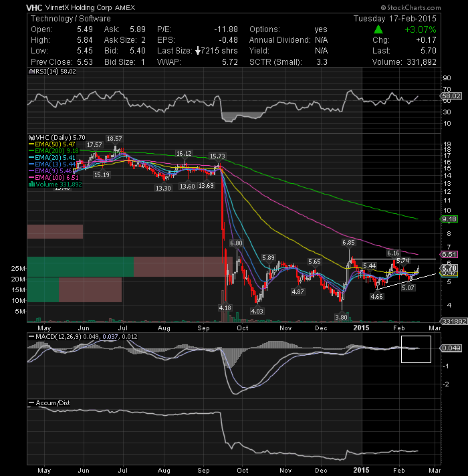Click the 13.30 low price annotation
The image size is (468, 476).
click(x=163, y=189)
